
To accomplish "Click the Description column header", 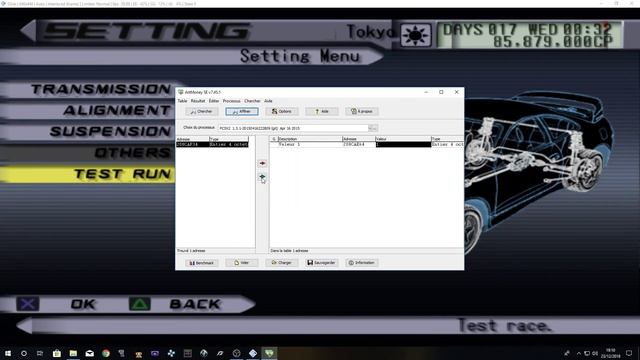I will coord(310,139).
